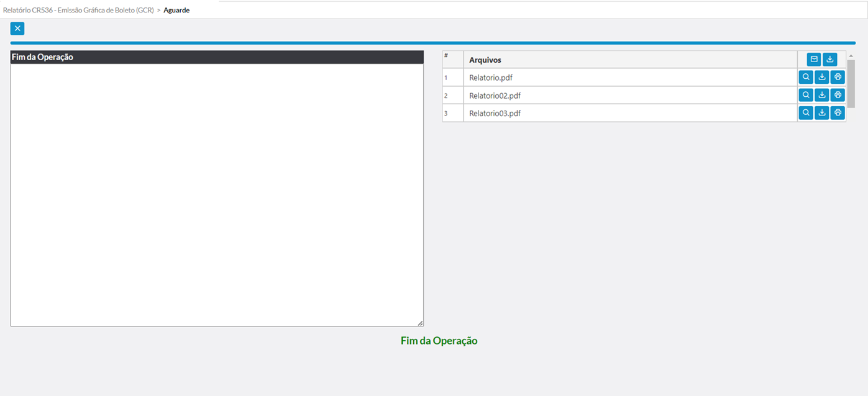This screenshot has height=396, width=868.
Task: Preview Relatorio.pdf with the magnifier icon
Action: click(x=806, y=78)
